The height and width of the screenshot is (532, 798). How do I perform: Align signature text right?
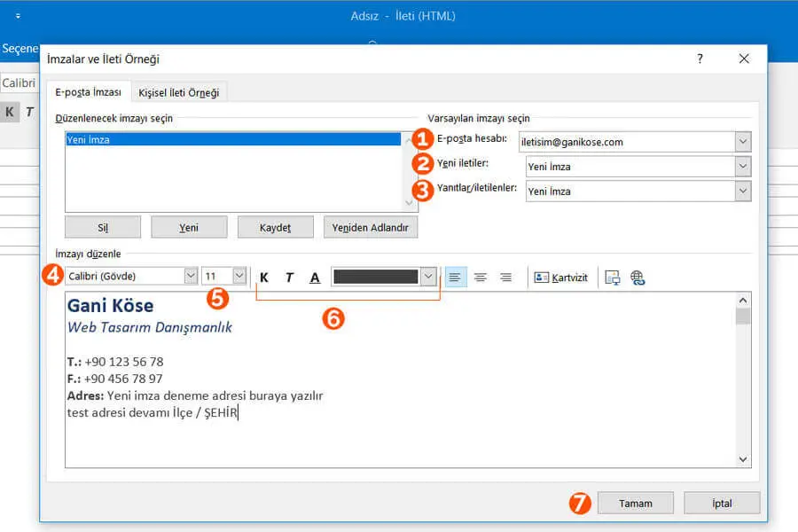506,278
